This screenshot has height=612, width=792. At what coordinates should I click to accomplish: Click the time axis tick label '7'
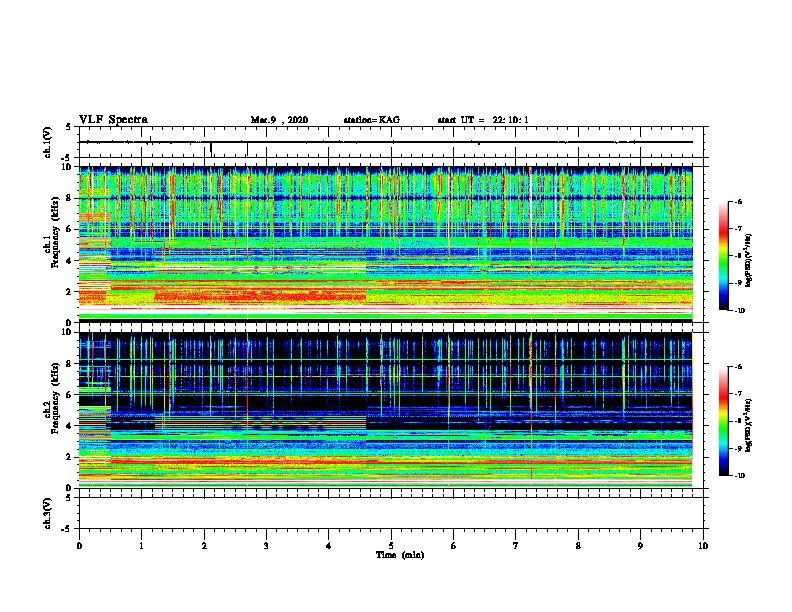pos(516,546)
